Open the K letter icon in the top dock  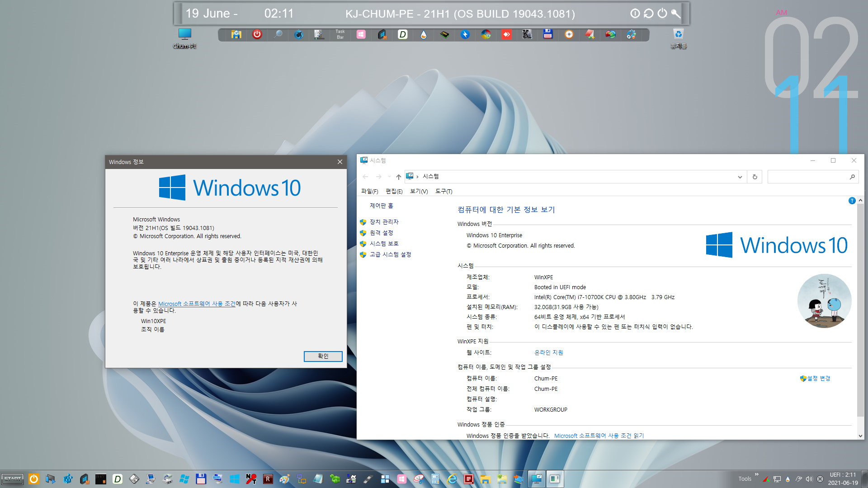point(527,34)
